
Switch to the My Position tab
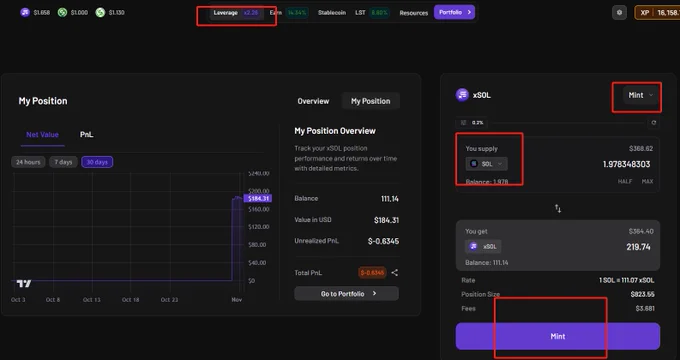pyautogui.click(x=370, y=101)
